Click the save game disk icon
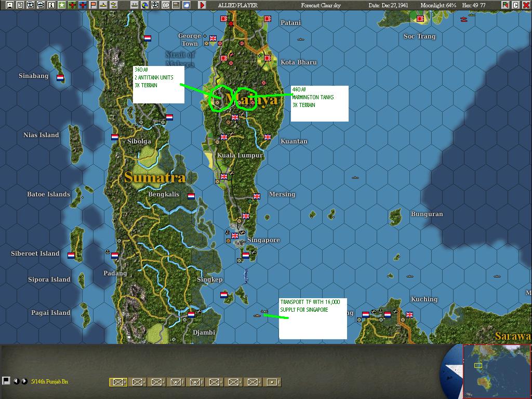This screenshot has width=532, height=399. click(x=10, y=5)
